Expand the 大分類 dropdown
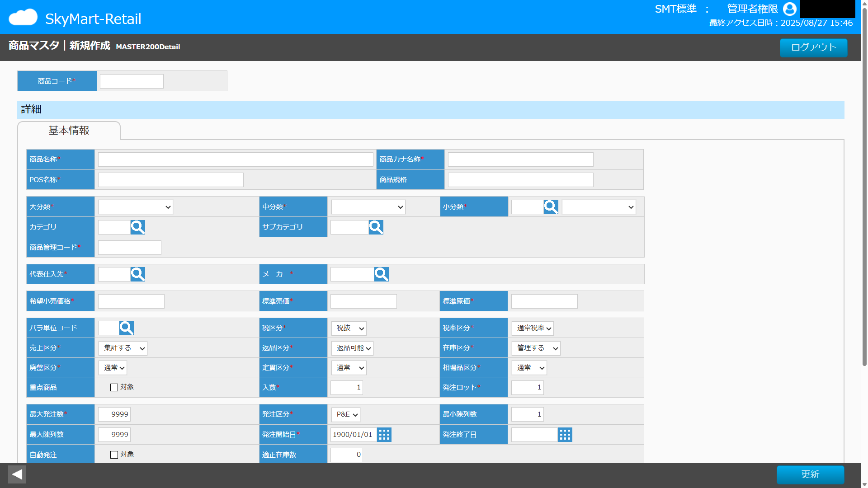The image size is (868, 488). tap(136, 207)
